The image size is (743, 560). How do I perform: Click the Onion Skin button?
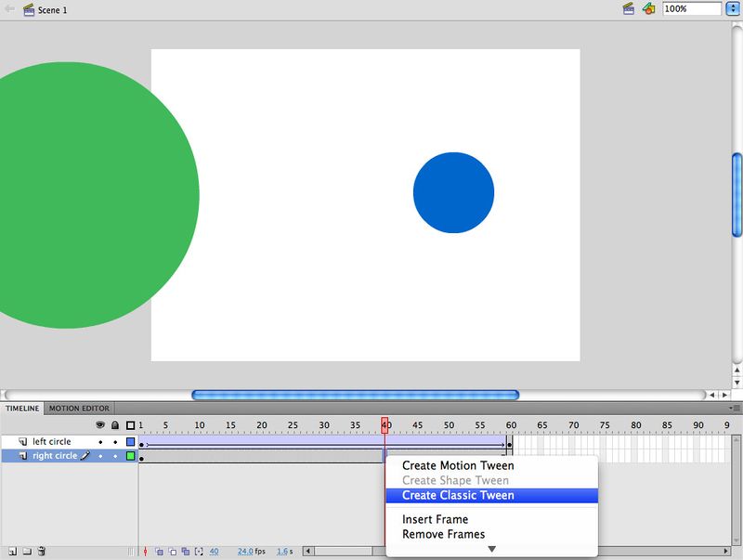(159, 552)
